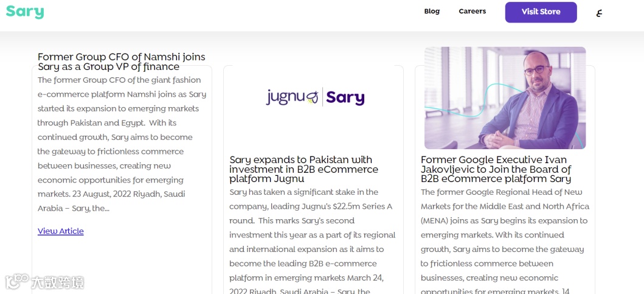Switch language with the Arabic letter icon
644x294 pixels.
click(599, 12)
